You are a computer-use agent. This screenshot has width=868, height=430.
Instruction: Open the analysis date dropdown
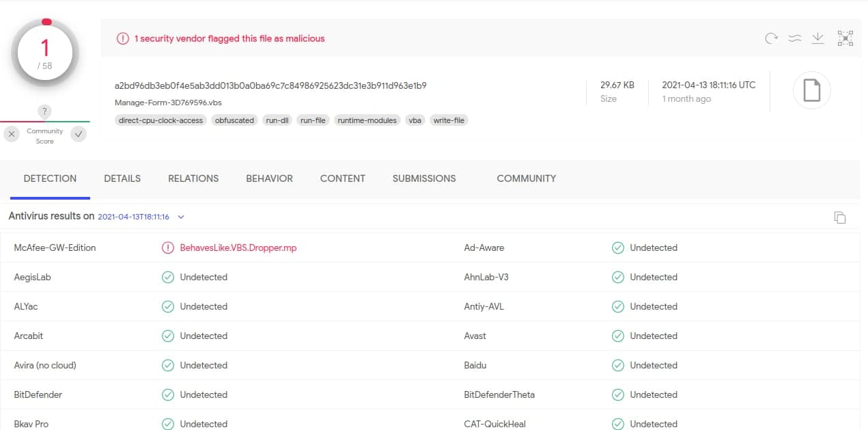click(180, 216)
